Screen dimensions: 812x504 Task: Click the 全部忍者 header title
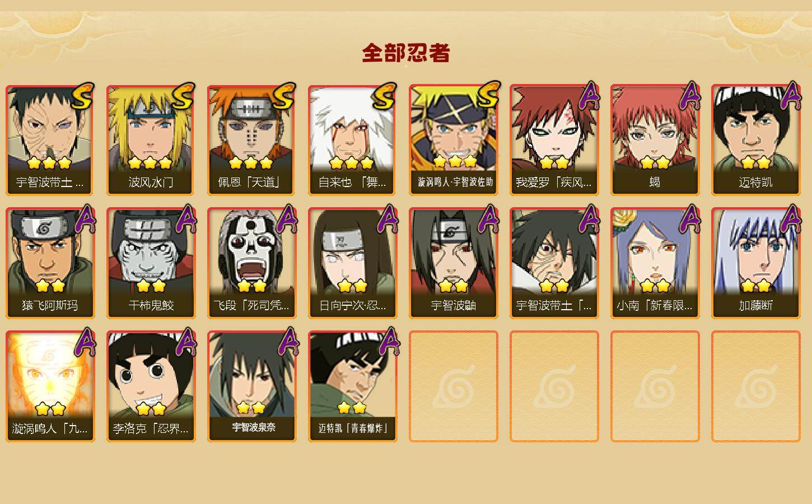[406, 53]
